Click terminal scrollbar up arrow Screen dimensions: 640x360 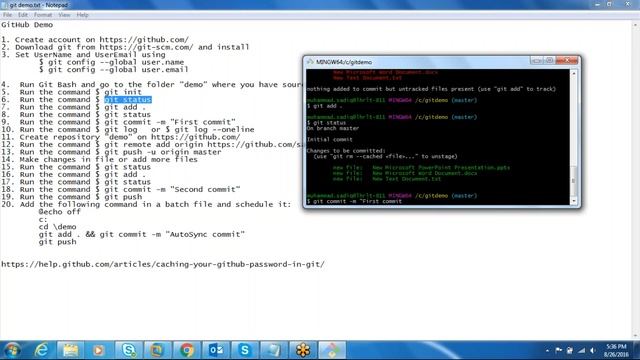pyautogui.click(x=573, y=73)
